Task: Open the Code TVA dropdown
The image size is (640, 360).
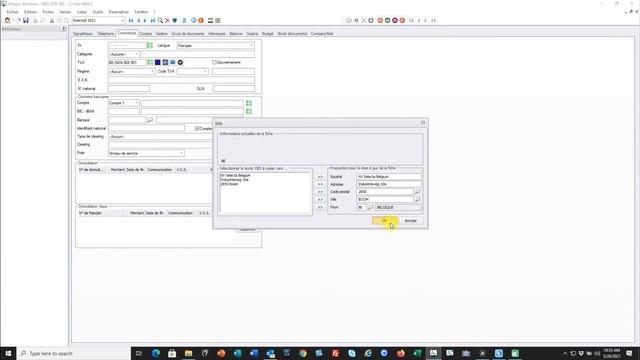Action: [205, 71]
